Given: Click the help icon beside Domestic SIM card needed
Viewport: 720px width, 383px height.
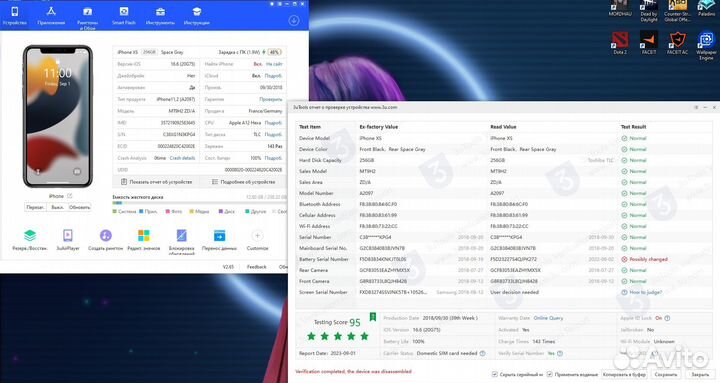Looking at the screenshot, I should (482, 354).
